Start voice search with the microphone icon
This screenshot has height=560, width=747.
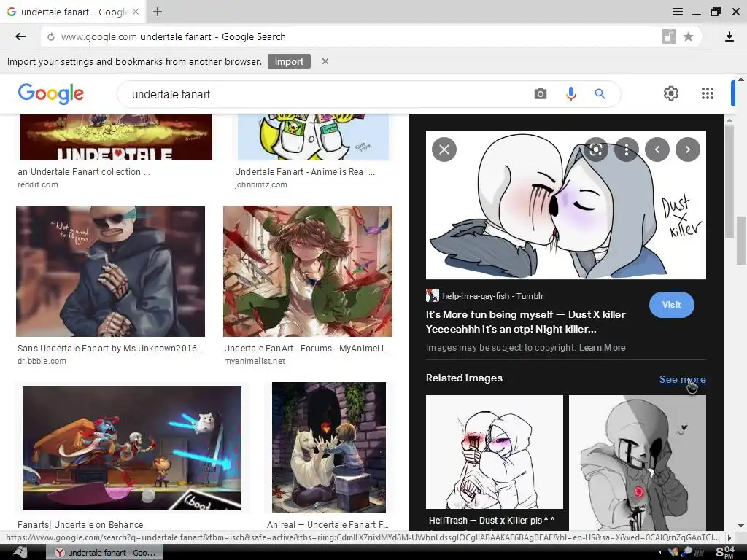[570, 94]
